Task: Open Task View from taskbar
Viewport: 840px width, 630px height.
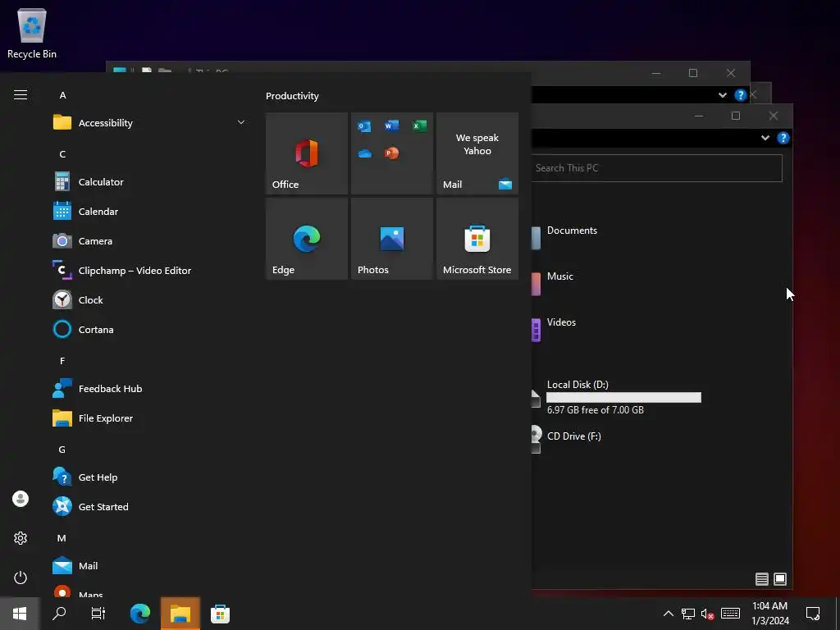Action: point(98,614)
